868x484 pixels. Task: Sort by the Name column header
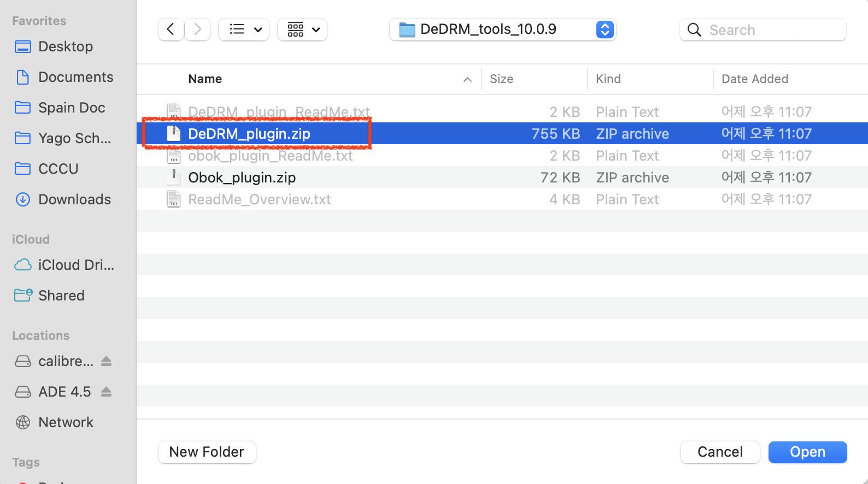205,79
